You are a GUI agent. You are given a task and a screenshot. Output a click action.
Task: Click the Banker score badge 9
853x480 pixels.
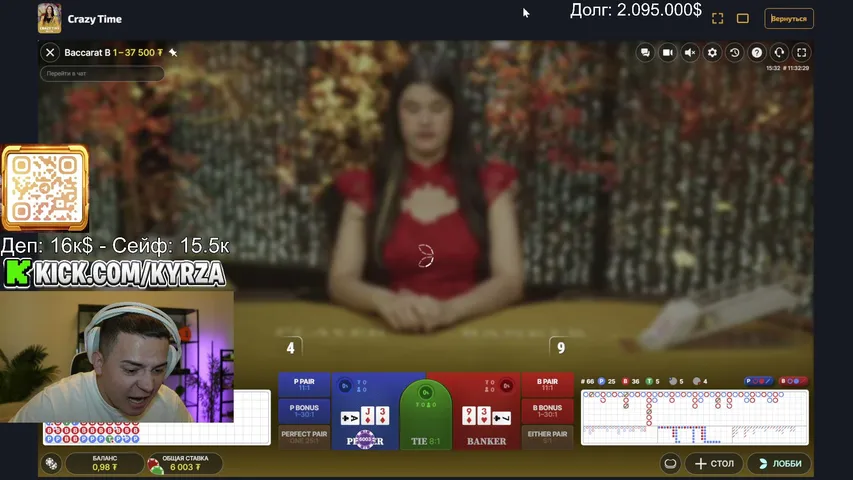(x=561, y=348)
